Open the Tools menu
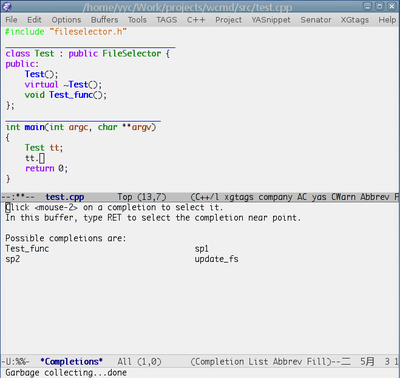Image resolution: width=400 pixels, height=378 pixels. tap(137, 20)
